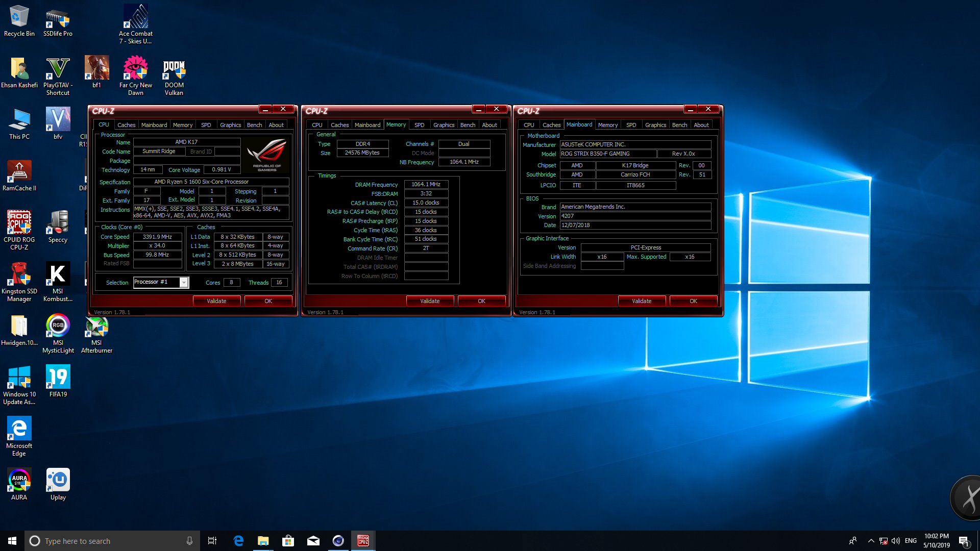This screenshot has width=980, height=551.
Task: Launch MSI MysticLight
Action: pos(58,325)
